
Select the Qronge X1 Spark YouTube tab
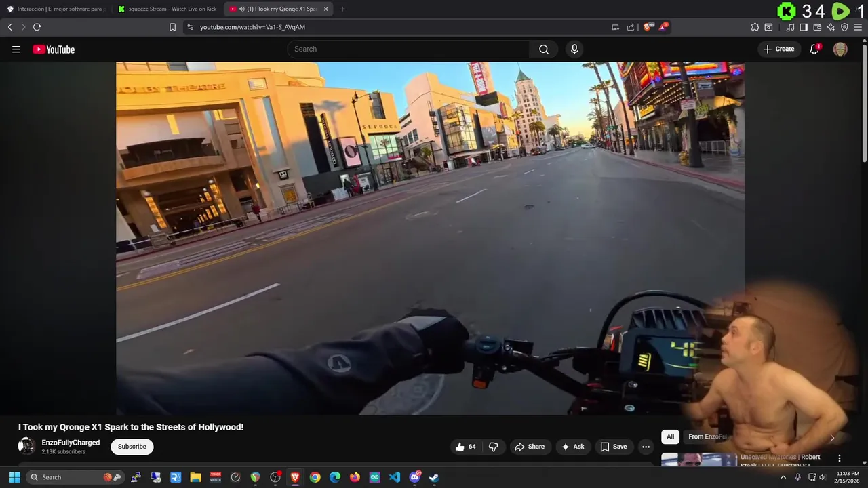point(279,9)
